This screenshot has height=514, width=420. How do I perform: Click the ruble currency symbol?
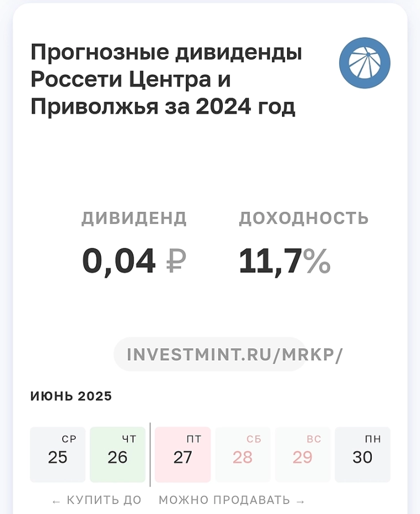pos(176,262)
